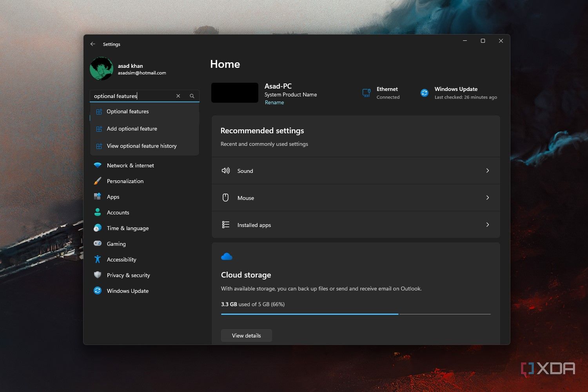Maximize the Settings window
This screenshot has height=392, width=588.
pyautogui.click(x=483, y=41)
